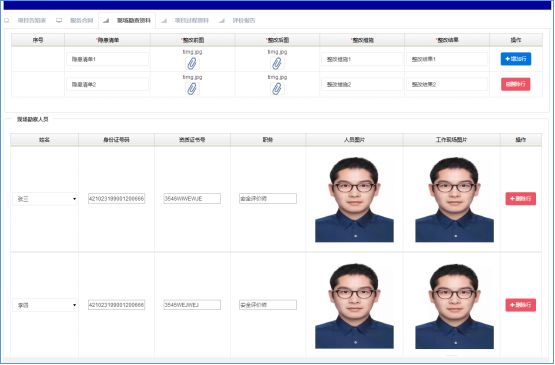The height and width of the screenshot is (365, 555).
Task: Click timg.jpg under 整改后图 in the 隐患清单2 row
Action: click(277, 77)
